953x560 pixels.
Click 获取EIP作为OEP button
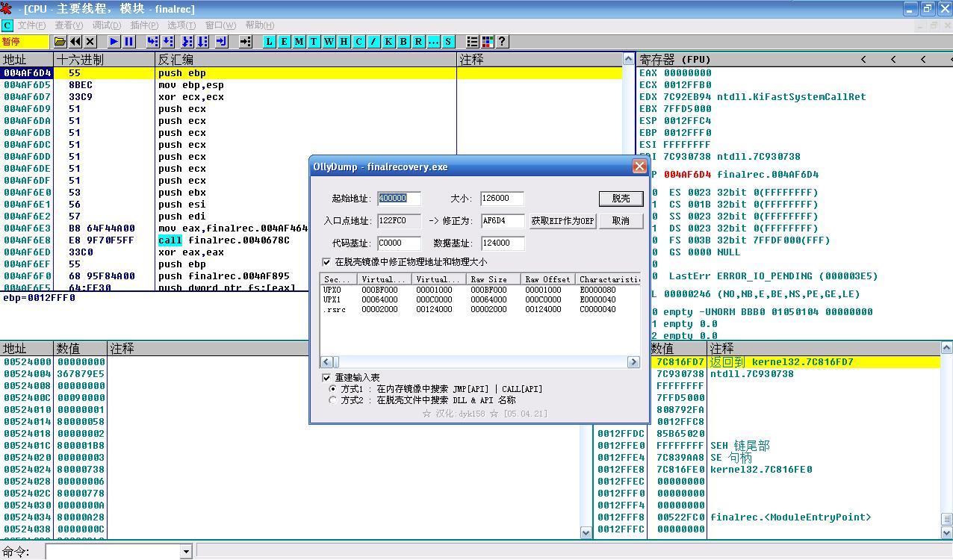point(562,221)
